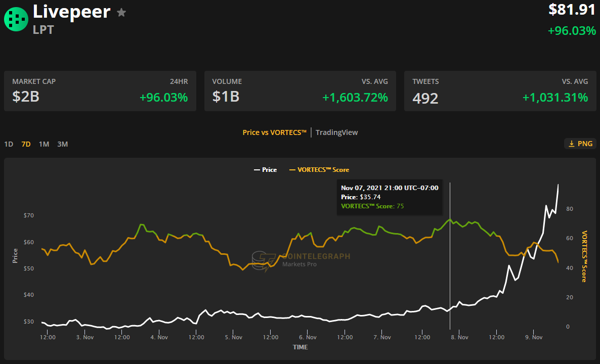Click the vertical crosshair marker near 8. Nov
This screenshot has width=600, height=364.
pos(450,255)
